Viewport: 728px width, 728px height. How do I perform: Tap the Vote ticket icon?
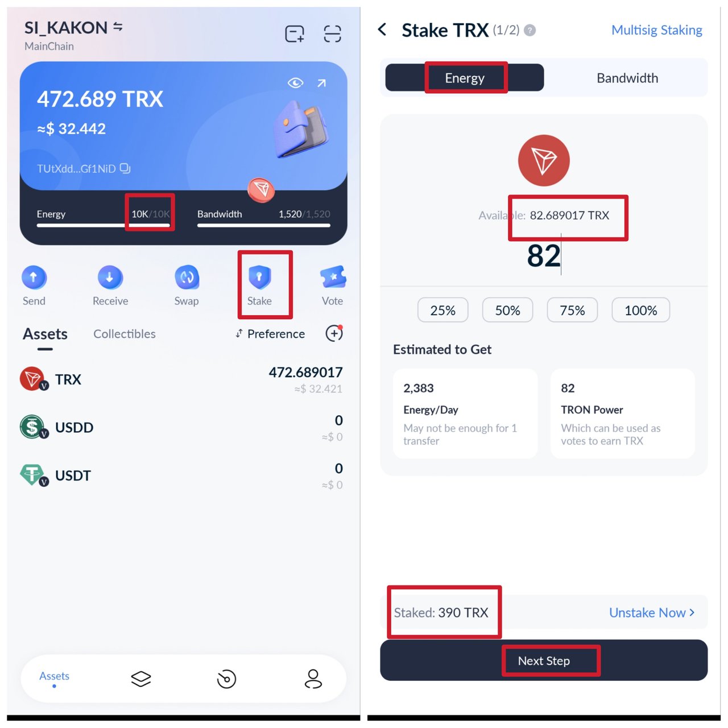coord(333,278)
